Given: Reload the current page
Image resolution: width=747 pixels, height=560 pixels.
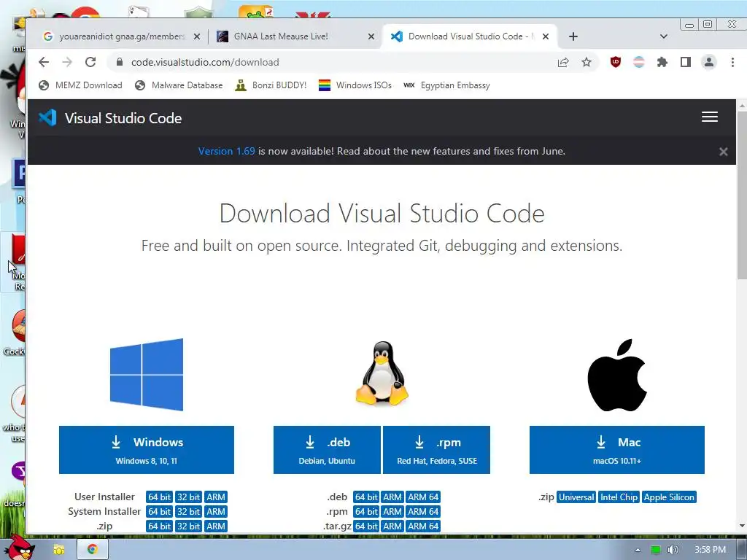Looking at the screenshot, I should click(x=90, y=62).
